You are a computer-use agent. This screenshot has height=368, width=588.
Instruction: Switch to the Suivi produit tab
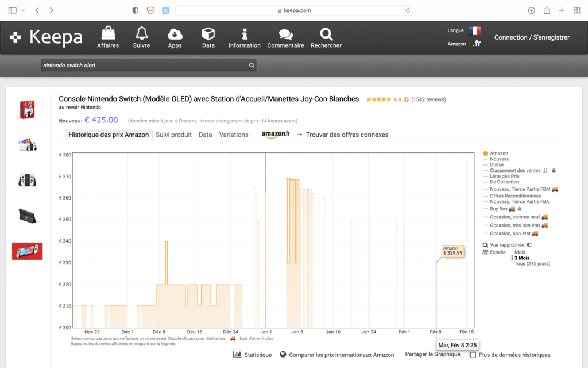tap(173, 135)
